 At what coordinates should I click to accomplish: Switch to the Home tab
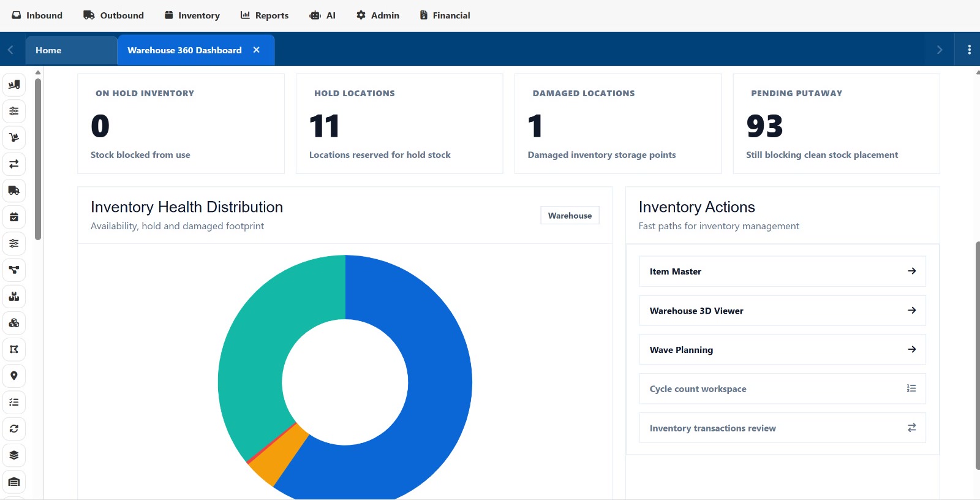71,50
